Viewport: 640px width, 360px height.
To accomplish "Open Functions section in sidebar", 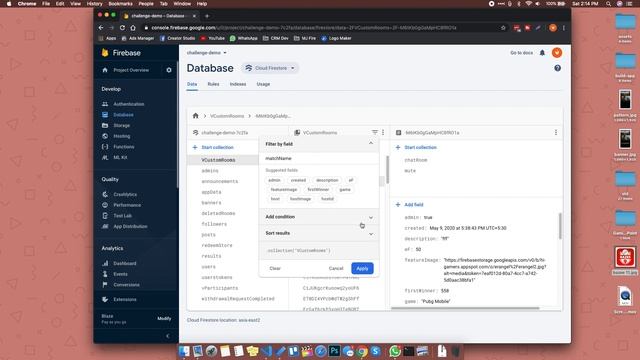I will point(124,147).
